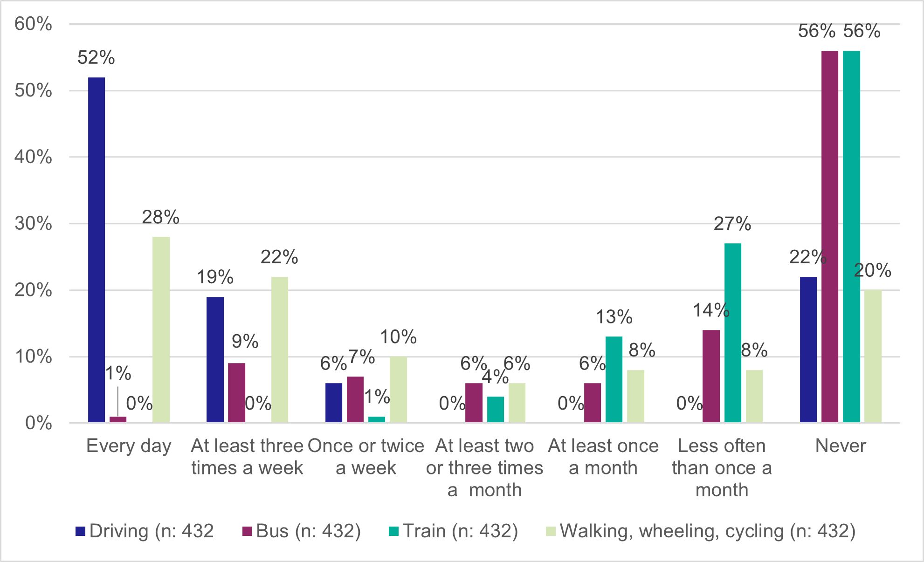Click the Train legend color swatch

(x=394, y=531)
